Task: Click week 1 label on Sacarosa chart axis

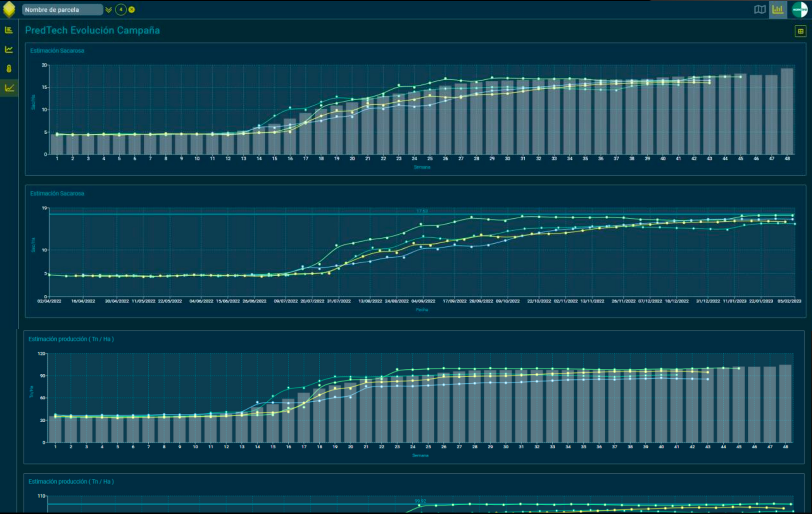Action: coord(57,159)
